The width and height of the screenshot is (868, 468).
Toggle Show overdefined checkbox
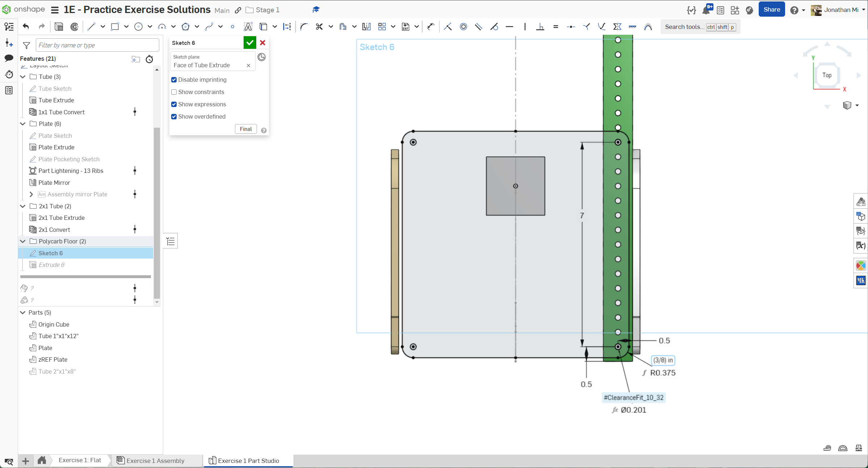tap(174, 116)
